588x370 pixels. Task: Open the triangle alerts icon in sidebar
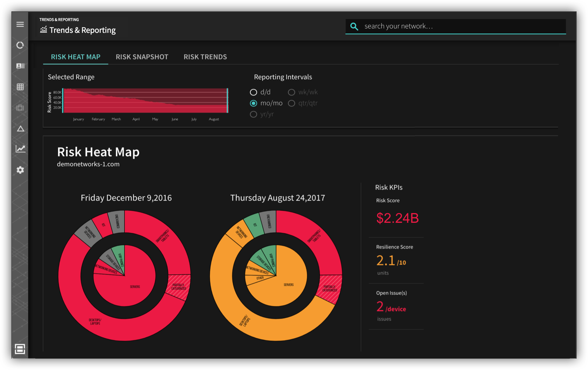click(x=20, y=129)
